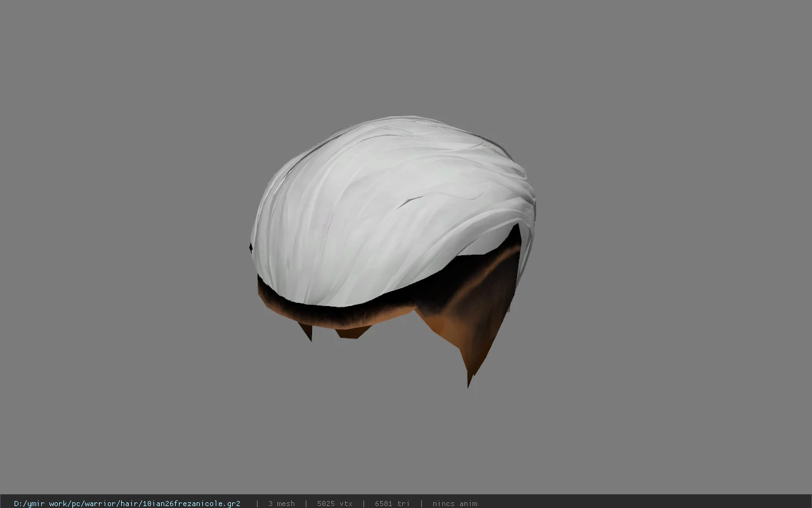Click the '3 mesh' status entry
Screen dimensions: 812x508
click(282, 504)
